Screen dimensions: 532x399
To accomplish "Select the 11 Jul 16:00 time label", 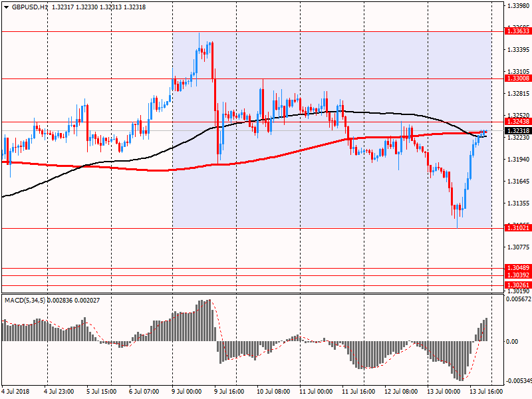I will point(358,392).
